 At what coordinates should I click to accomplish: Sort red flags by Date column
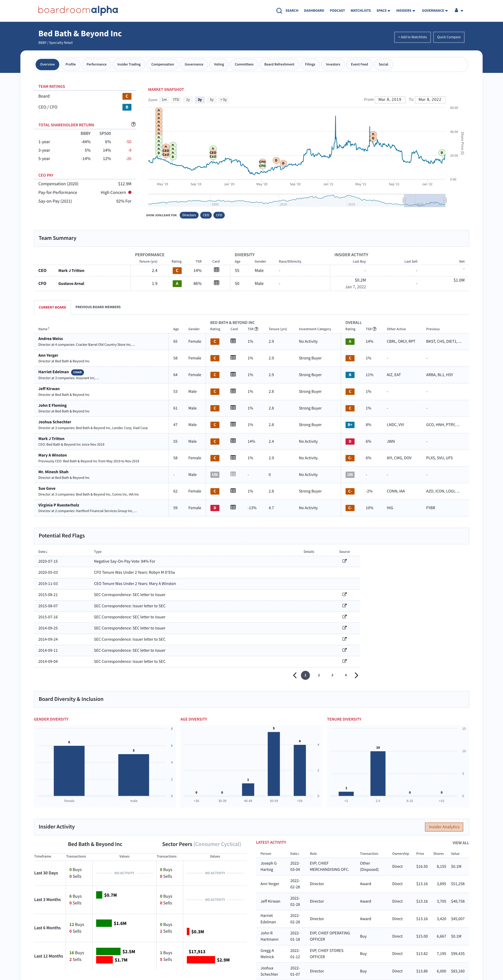(43, 552)
